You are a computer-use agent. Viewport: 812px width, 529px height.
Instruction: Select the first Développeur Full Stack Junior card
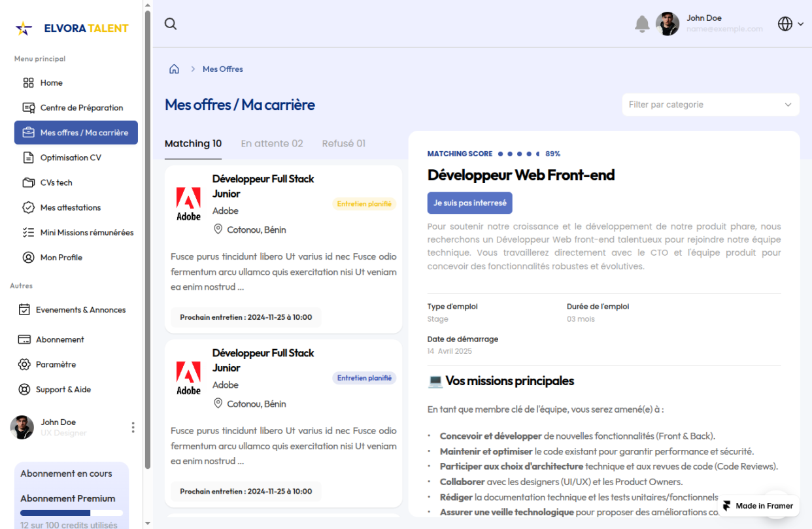click(282, 248)
